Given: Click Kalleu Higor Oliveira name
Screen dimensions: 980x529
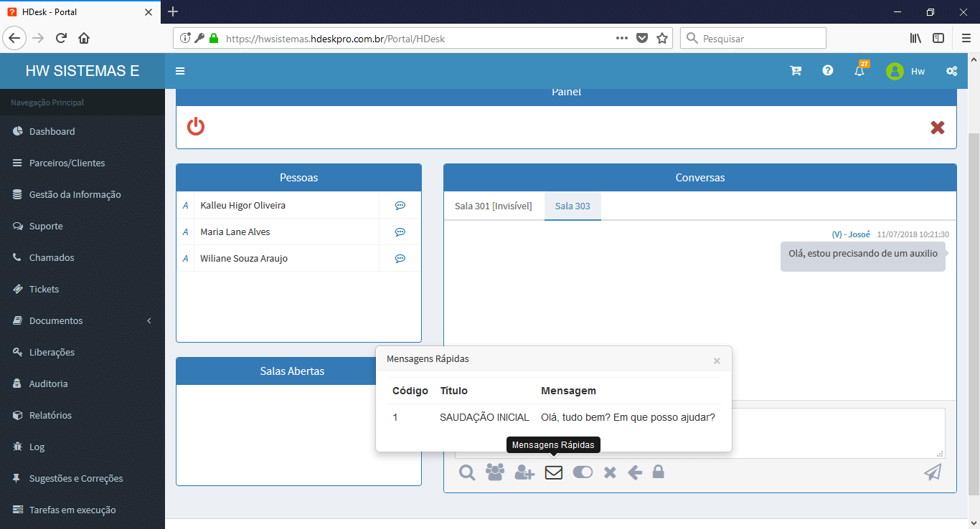Looking at the screenshot, I should click(x=242, y=205).
